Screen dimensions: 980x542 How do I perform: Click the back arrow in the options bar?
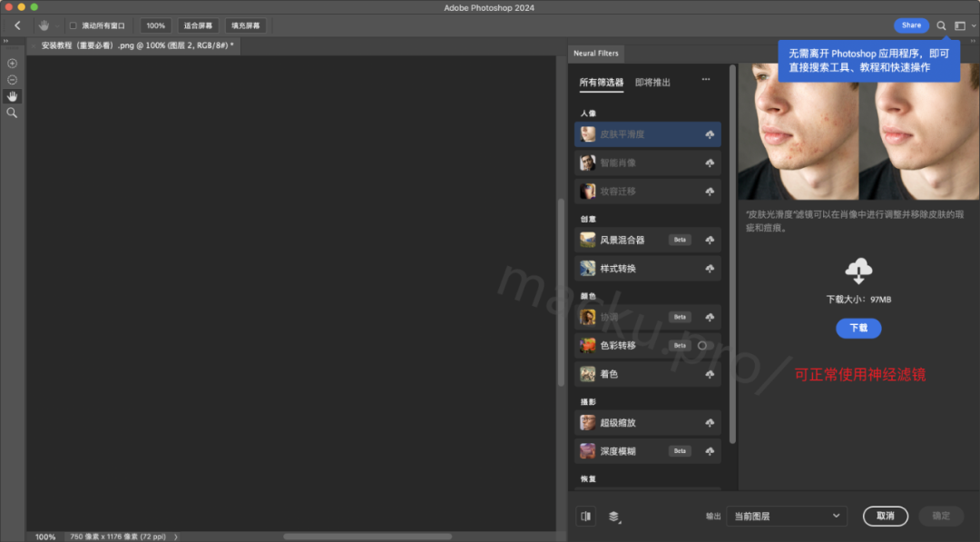[17, 25]
